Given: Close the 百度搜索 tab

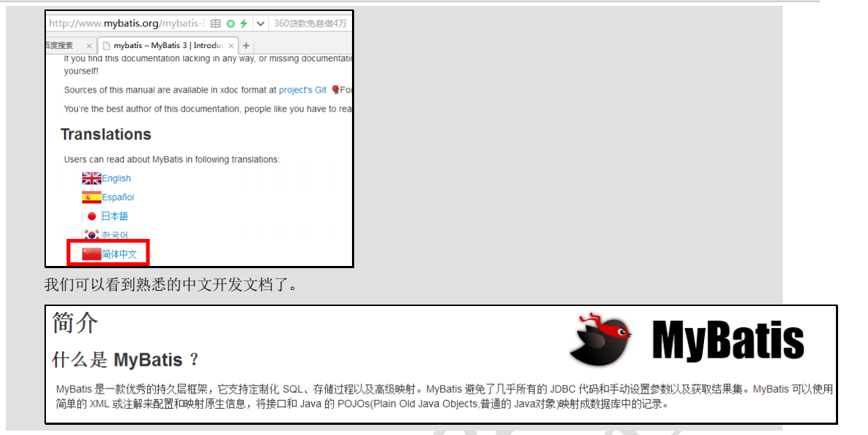Looking at the screenshot, I should 89,46.
